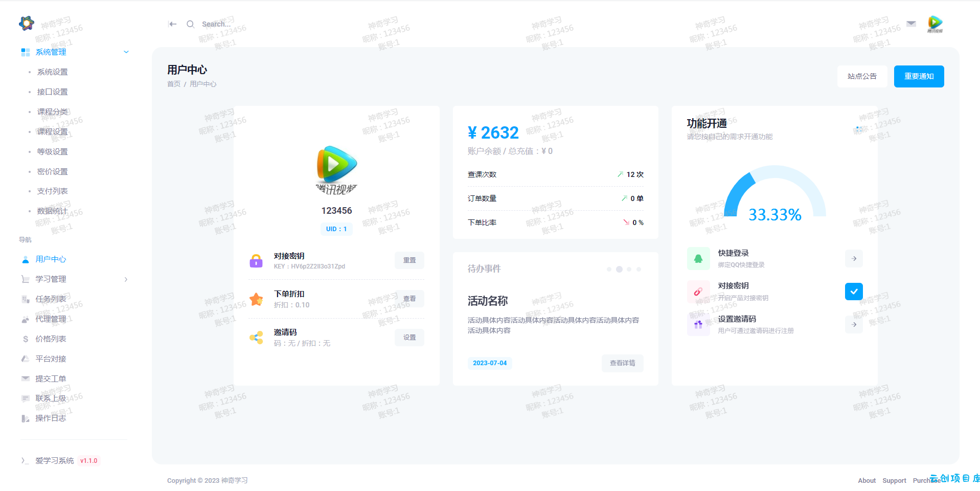
Task: Toggle the 对接密钥 checkbox in 功能开通
Action: (x=854, y=292)
